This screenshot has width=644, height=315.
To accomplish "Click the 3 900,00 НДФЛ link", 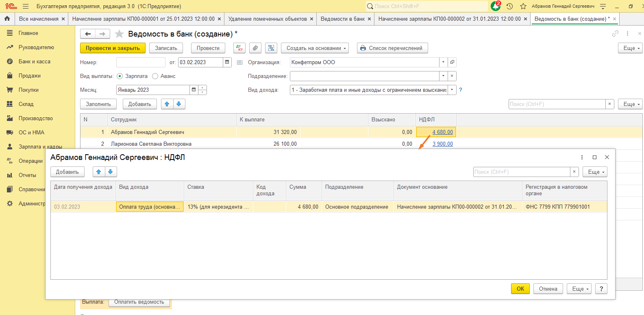I will (442, 144).
